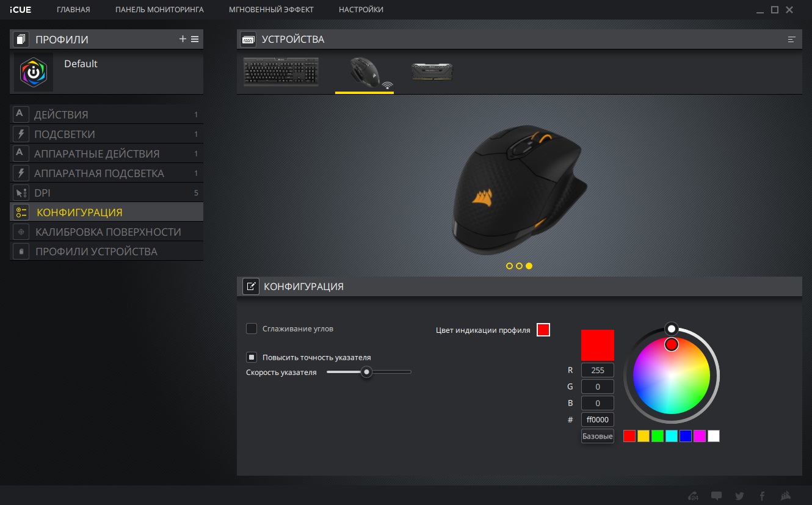
Task: Open the DPI section
Action: [107, 193]
